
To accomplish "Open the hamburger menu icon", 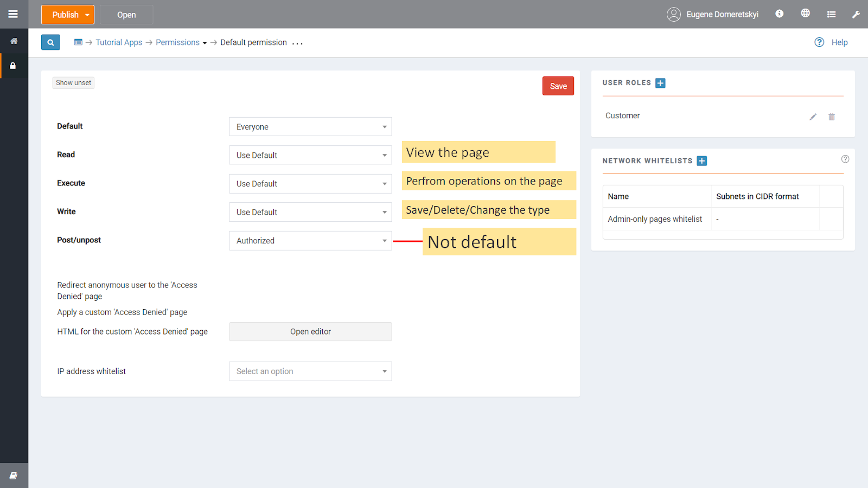I will [x=13, y=14].
